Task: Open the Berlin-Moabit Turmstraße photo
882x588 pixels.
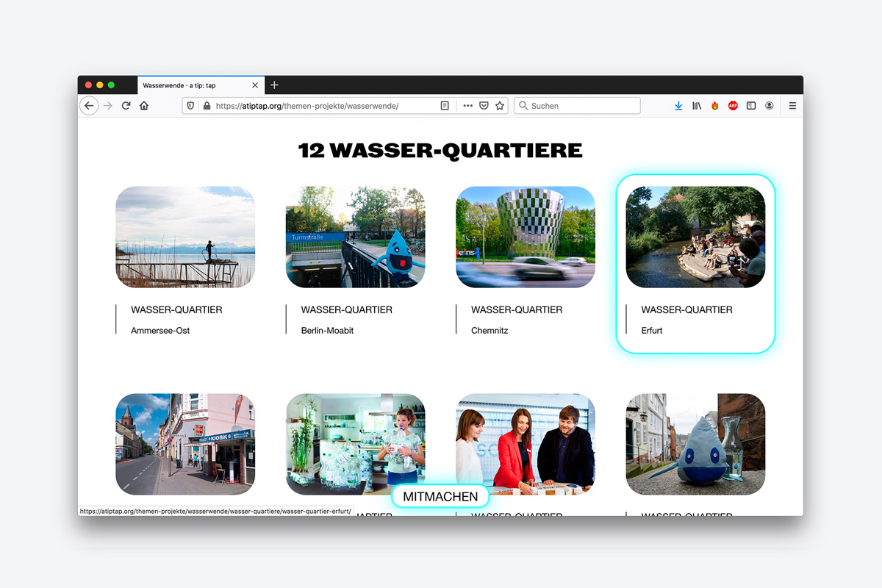Action: tap(355, 237)
